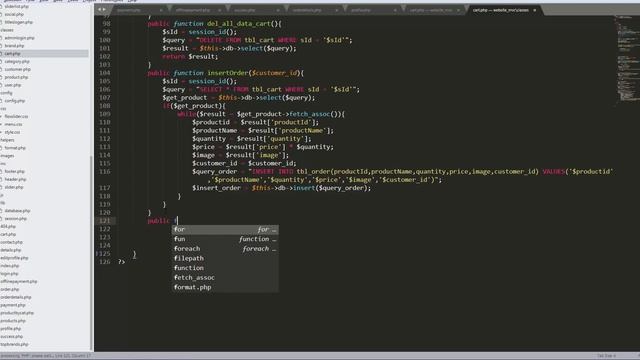
Task: Open config.php in the sidebar
Action: click(15, 101)
